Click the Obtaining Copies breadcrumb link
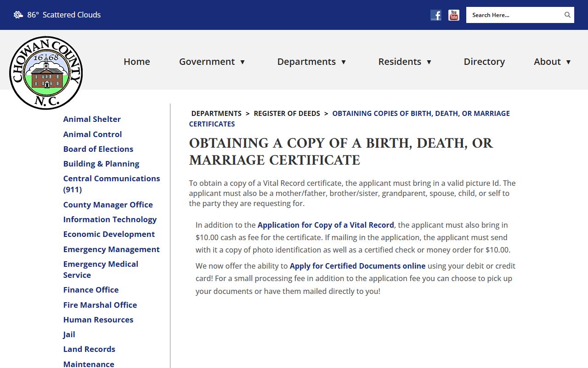Screen dimensions: 588x368 pos(350,119)
